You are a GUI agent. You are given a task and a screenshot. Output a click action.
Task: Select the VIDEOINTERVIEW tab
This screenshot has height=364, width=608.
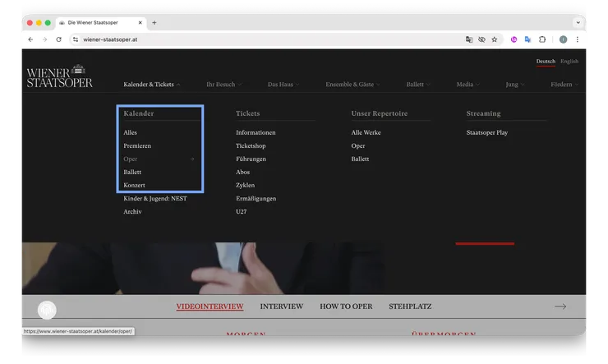click(210, 306)
